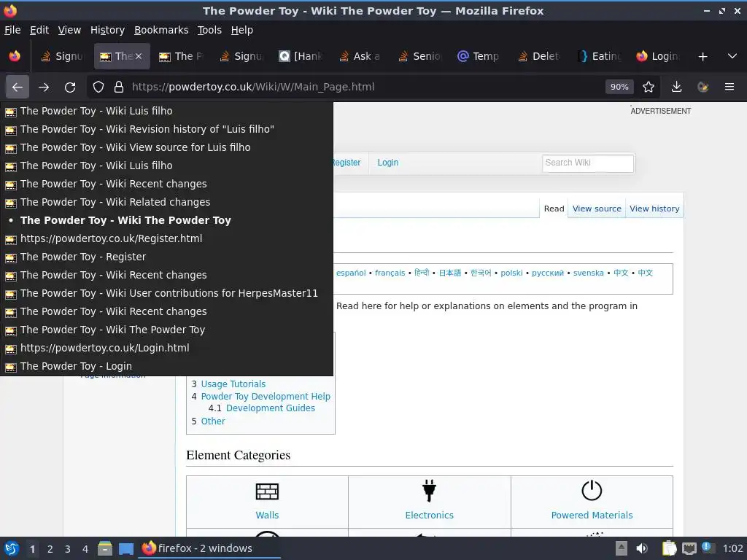Click the Login link on wiki page
Screen dimensions: 747x560
(388, 163)
